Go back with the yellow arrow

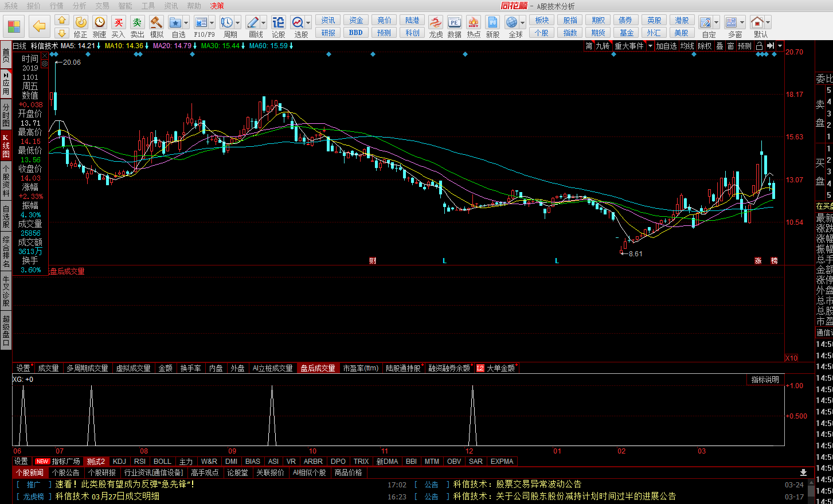click(39, 26)
